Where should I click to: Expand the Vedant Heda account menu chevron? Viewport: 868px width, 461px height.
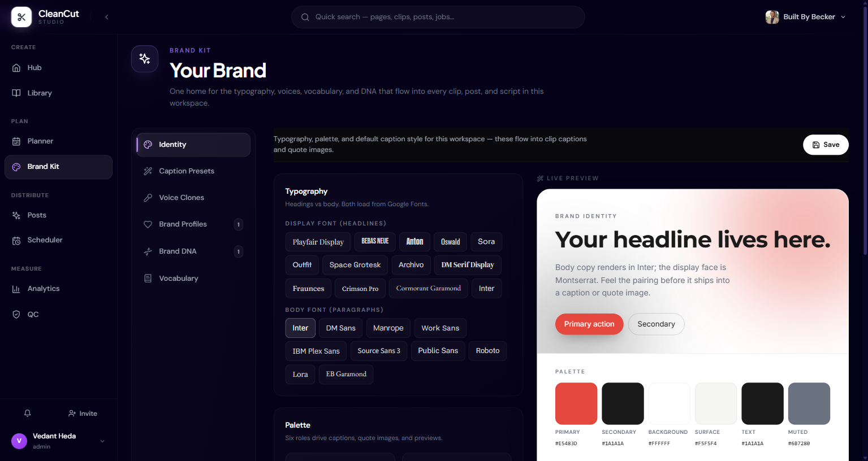(x=102, y=441)
